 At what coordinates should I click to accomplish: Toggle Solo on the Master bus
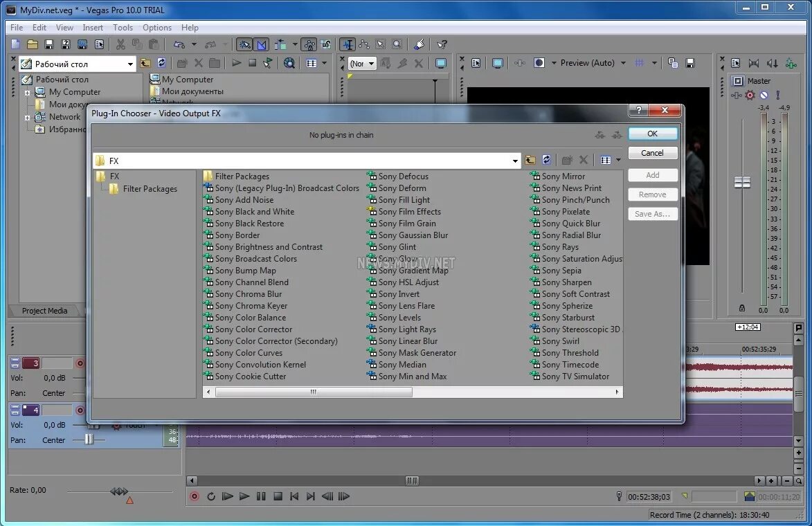(778, 96)
